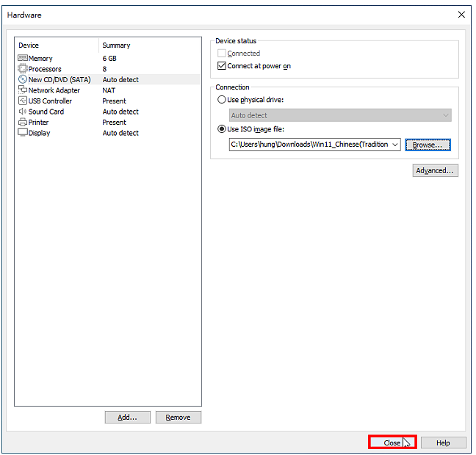Select the Display device row
This screenshot has height=455, width=476.
coord(109,133)
